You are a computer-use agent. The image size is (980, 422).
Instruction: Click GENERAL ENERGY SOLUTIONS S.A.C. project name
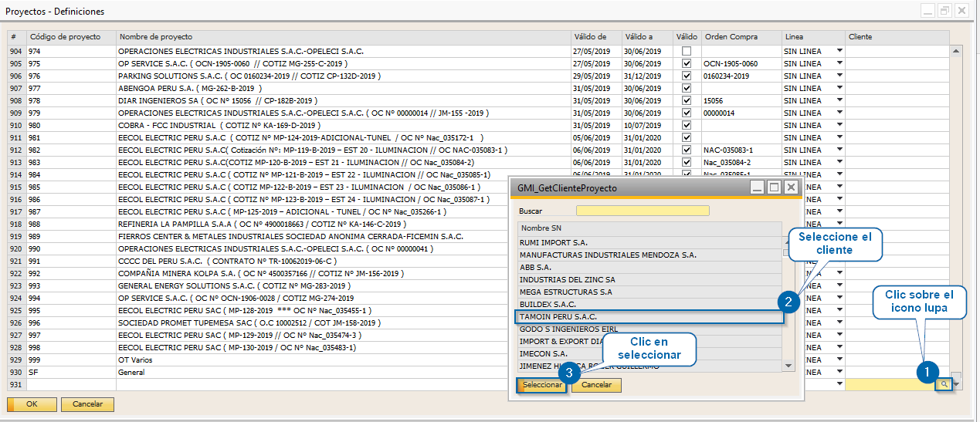pyautogui.click(x=344, y=285)
